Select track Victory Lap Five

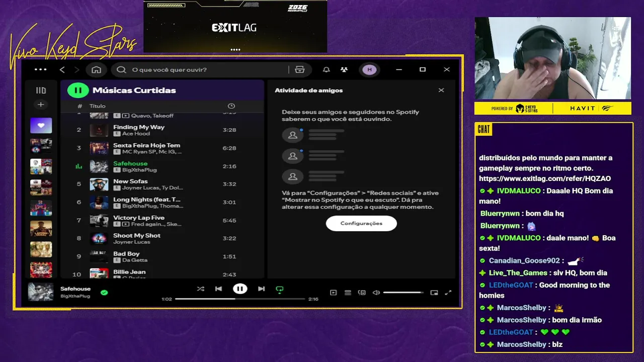[162, 220]
